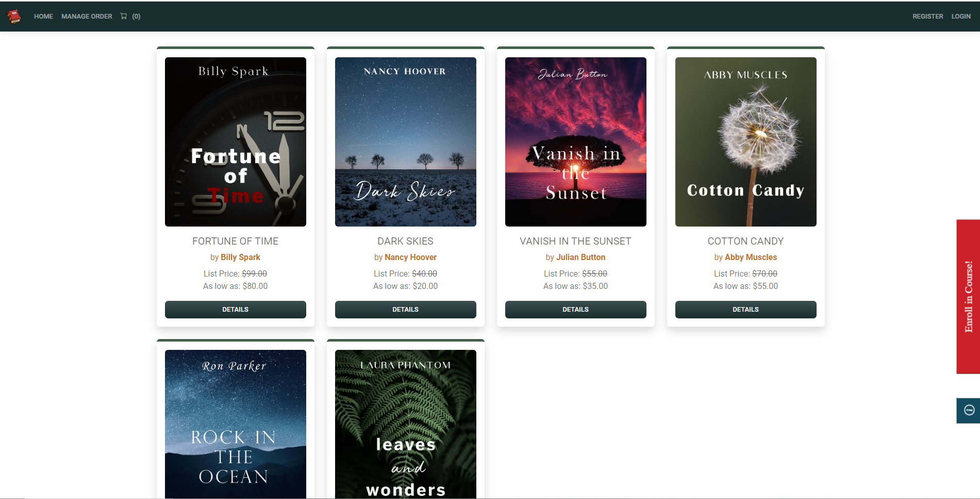Click the Login link
The height and width of the screenshot is (499, 980).
(960, 17)
